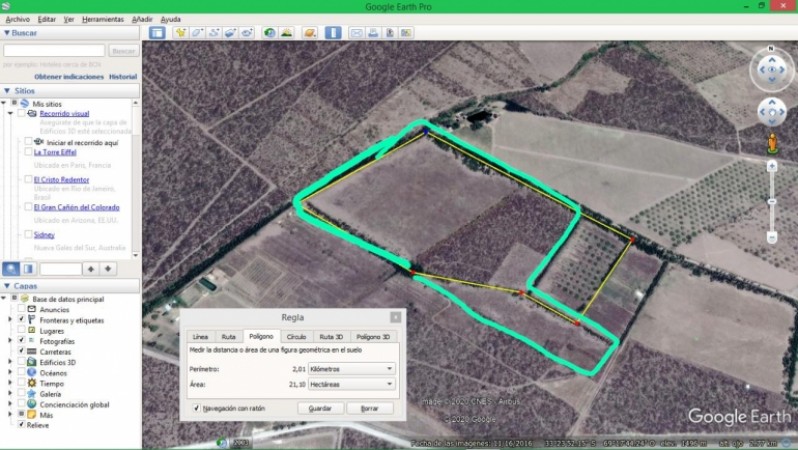The width and height of the screenshot is (798, 450).
Task: Uncheck the Relieve layer
Action: point(21,425)
